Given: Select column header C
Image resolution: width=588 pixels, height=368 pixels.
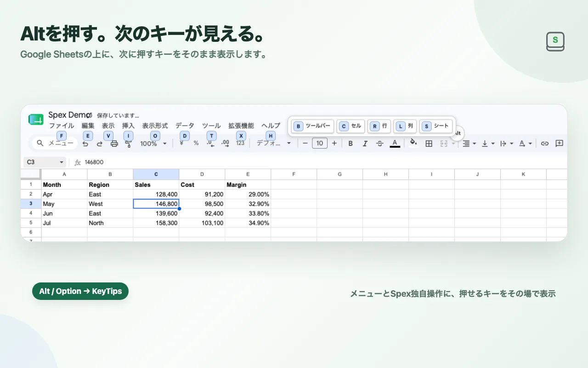Looking at the screenshot, I should [x=156, y=174].
